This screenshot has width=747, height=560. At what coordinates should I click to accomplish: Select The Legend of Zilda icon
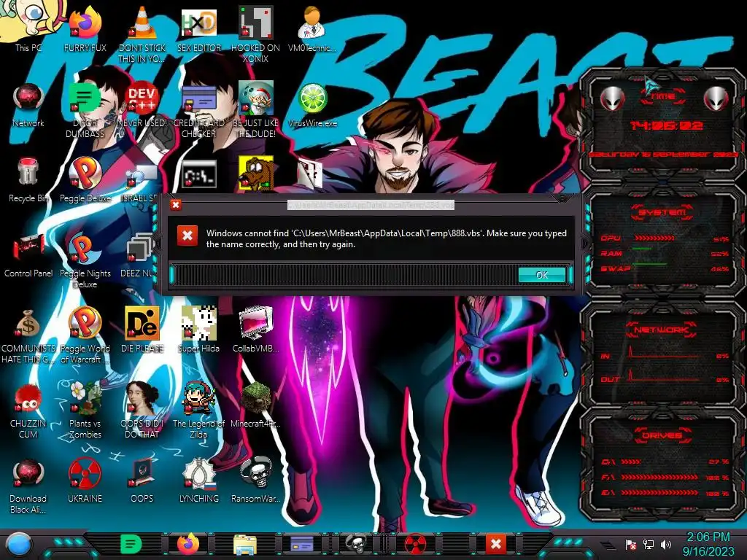tap(199, 411)
